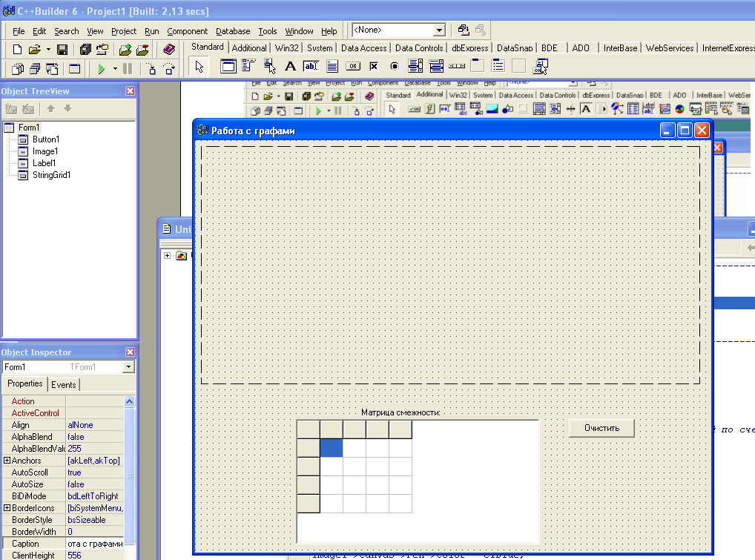Select the RadioGroup component in palette
Image resolution: width=755 pixels, height=560 pixels.
pyautogui.click(x=498, y=66)
